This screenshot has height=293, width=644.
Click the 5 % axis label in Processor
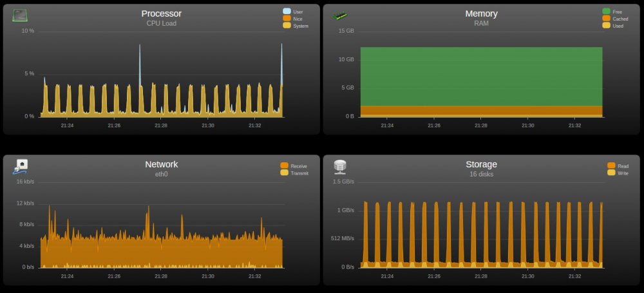point(29,74)
